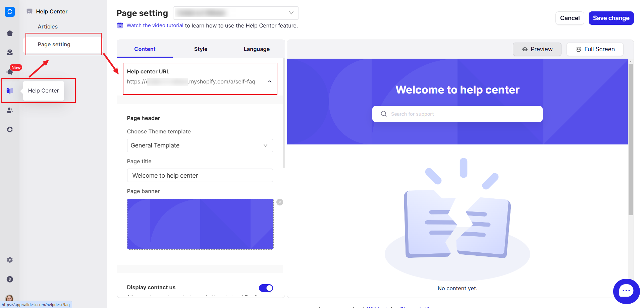
Task: Open the inbox icon in sidebar
Action: [10, 52]
